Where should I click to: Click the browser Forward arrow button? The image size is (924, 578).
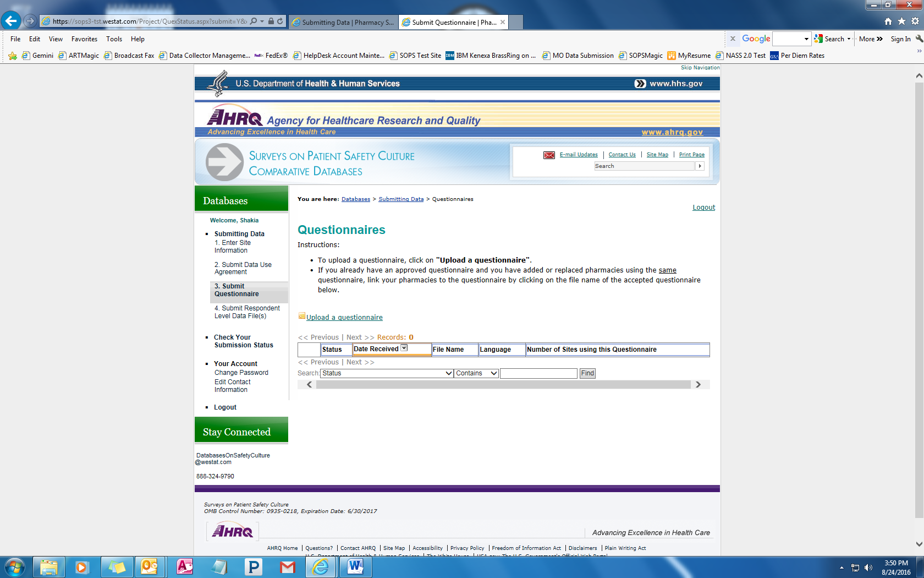[30, 21]
